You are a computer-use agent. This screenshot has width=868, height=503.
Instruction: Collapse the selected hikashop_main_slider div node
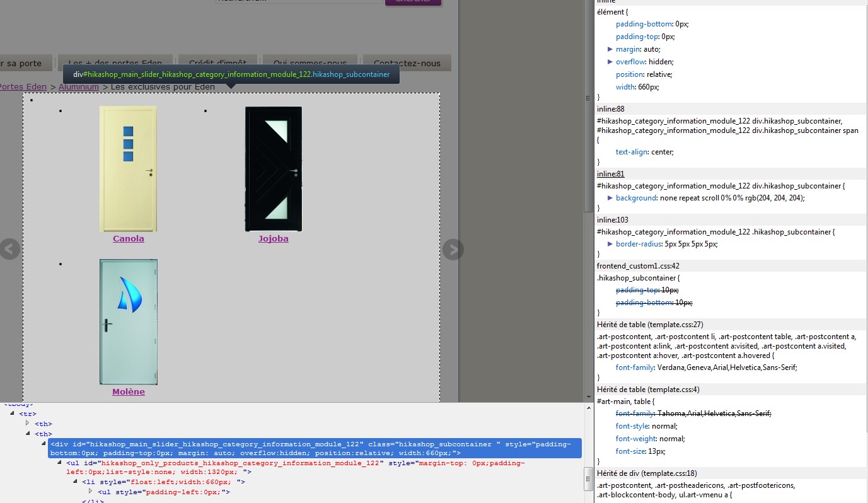(x=43, y=444)
